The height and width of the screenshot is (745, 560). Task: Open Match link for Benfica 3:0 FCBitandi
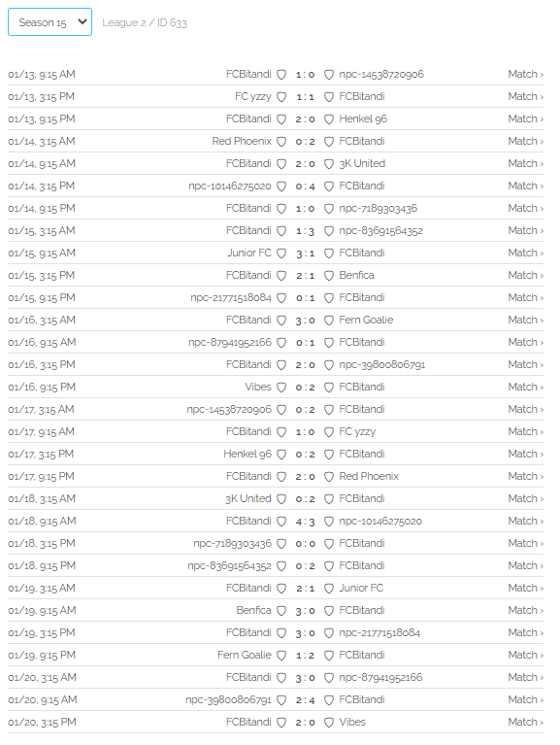point(525,610)
